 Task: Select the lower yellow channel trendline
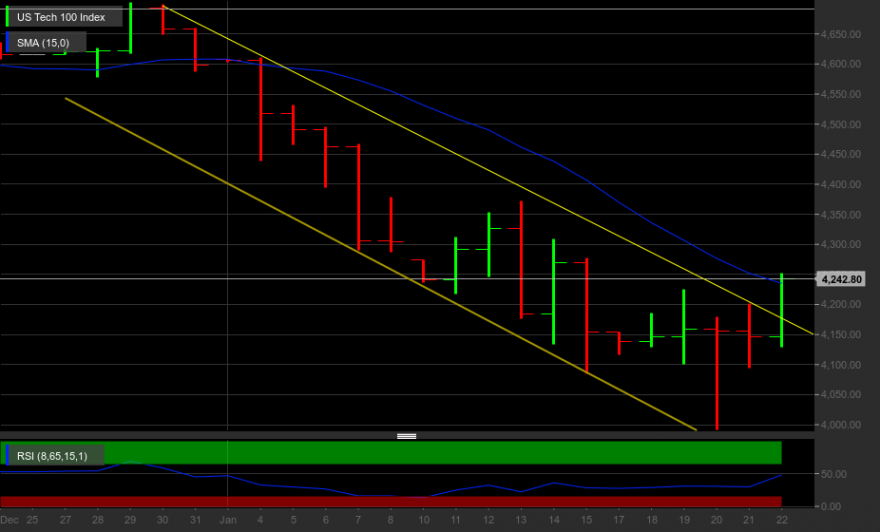(381, 264)
